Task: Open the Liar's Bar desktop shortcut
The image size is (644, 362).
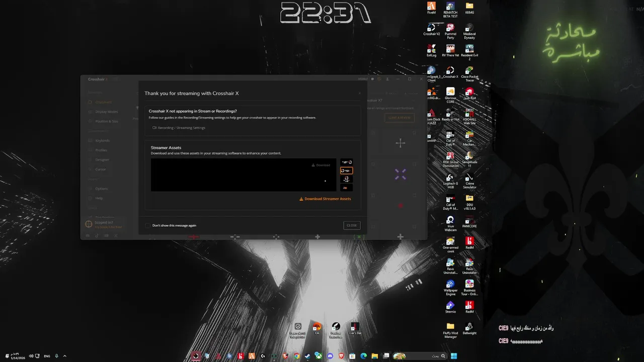Action: [x=355, y=329]
